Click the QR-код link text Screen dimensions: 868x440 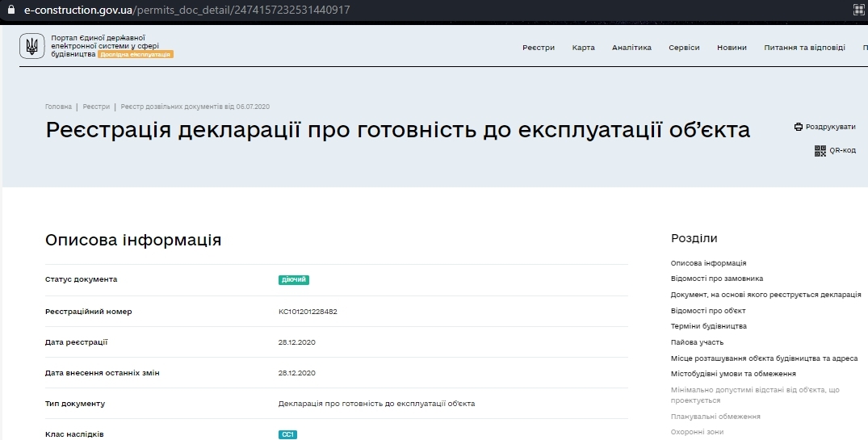[x=842, y=150]
